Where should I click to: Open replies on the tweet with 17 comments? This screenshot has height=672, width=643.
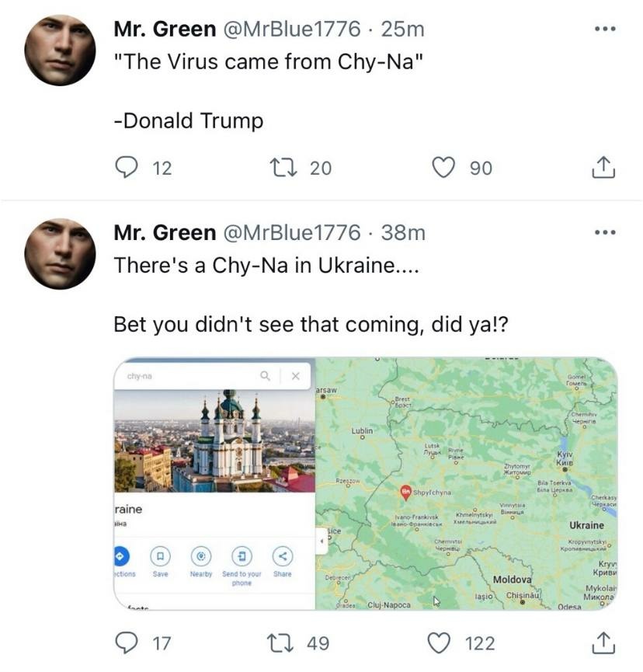(x=127, y=642)
